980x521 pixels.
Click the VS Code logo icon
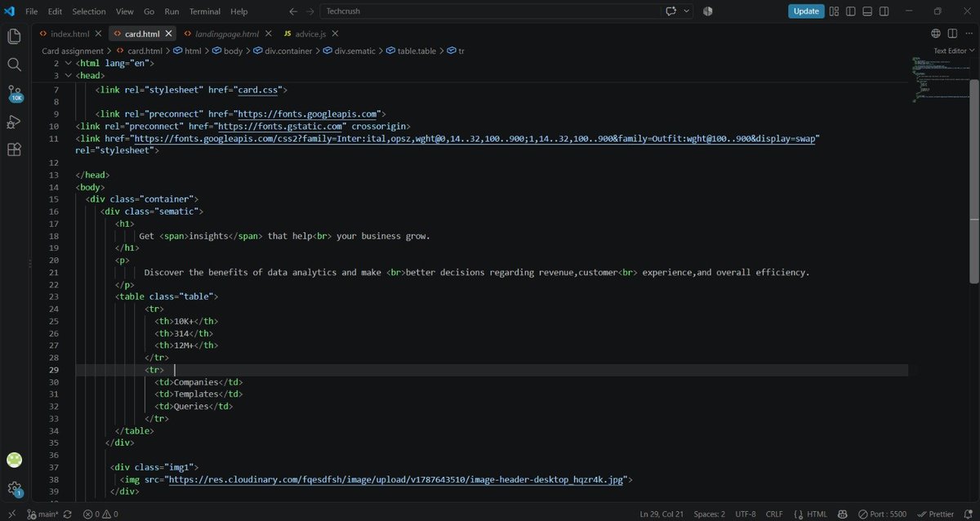[9, 11]
